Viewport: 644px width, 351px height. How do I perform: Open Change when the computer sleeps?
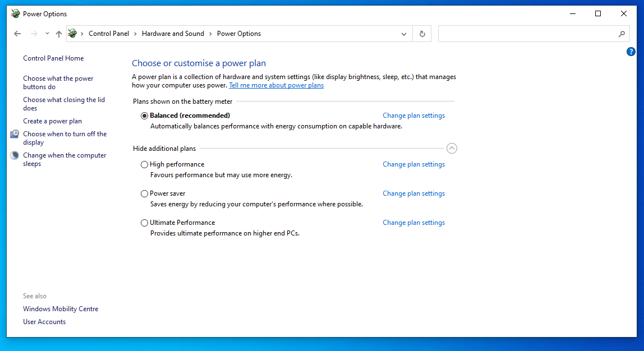click(65, 159)
